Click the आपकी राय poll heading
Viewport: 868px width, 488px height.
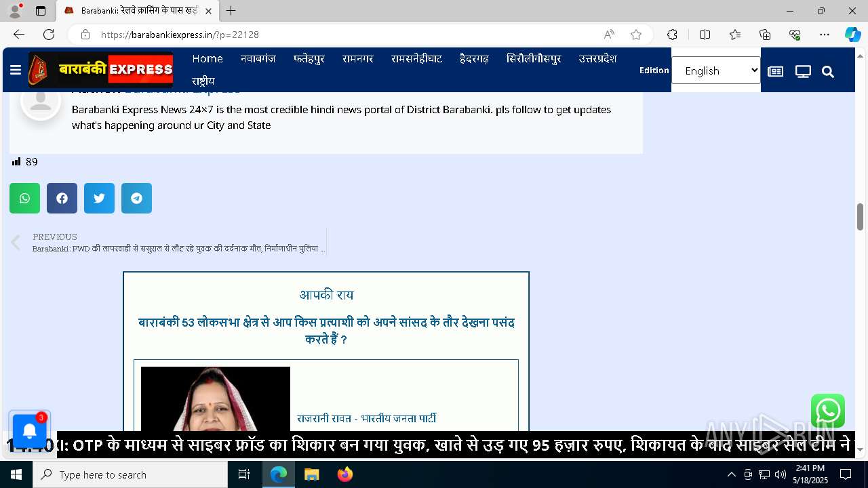click(x=326, y=295)
